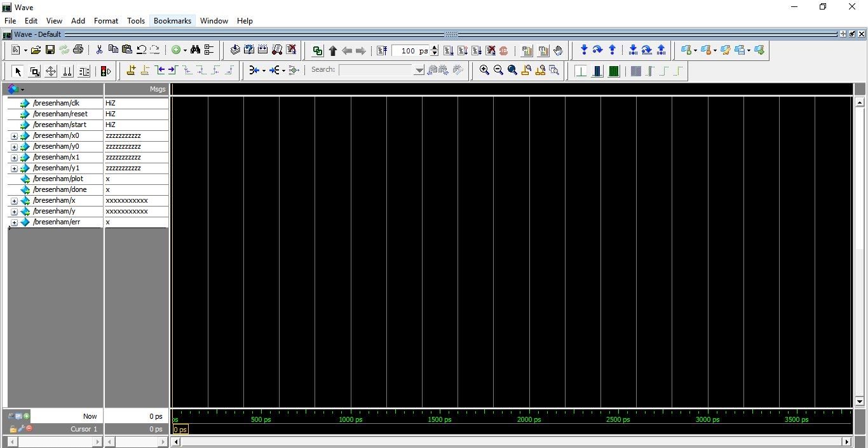Increase the run length with stepper up arrow
868x448 pixels.
tap(435, 48)
